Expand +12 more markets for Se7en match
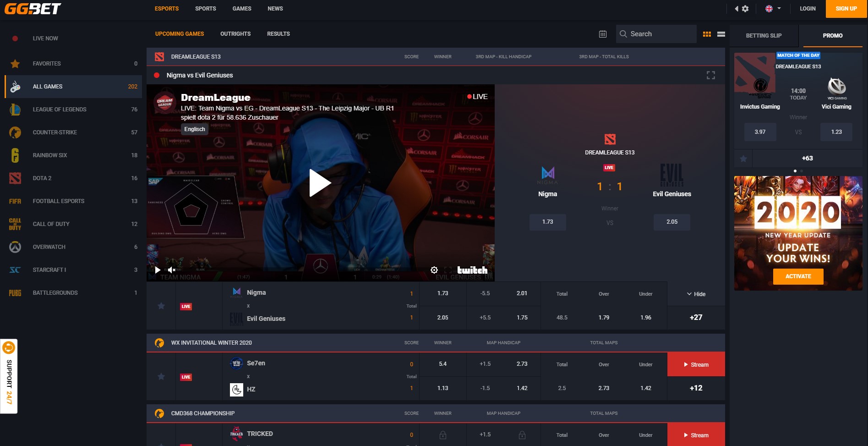The width and height of the screenshot is (868, 446). (x=696, y=388)
